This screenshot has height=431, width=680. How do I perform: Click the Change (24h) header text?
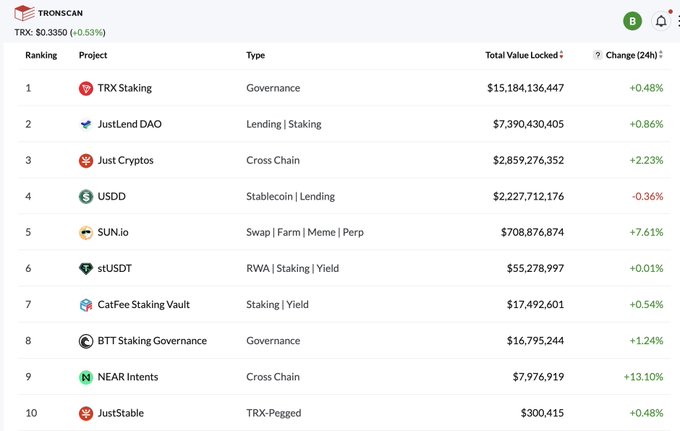(631, 55)
